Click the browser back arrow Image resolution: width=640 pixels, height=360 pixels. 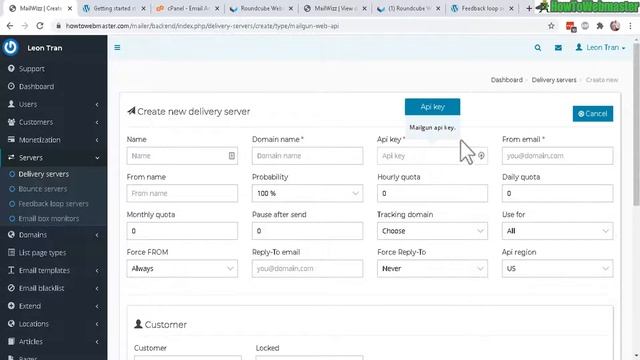pos(10,26)
